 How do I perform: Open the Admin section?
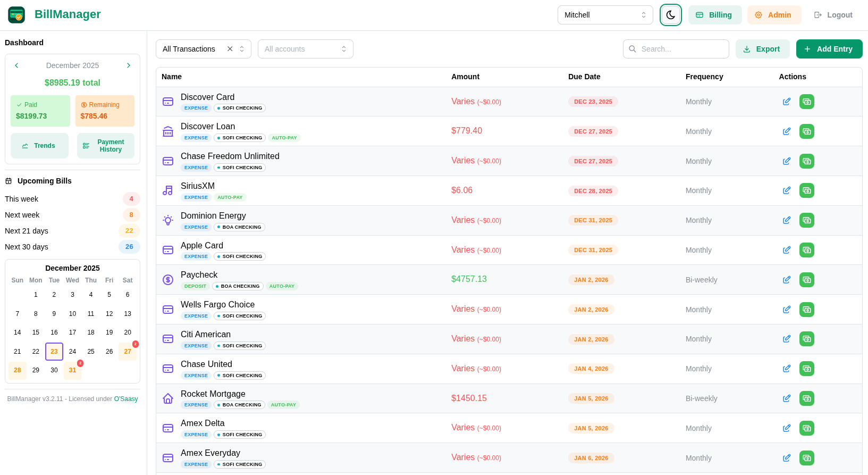[x=774, y=15]
